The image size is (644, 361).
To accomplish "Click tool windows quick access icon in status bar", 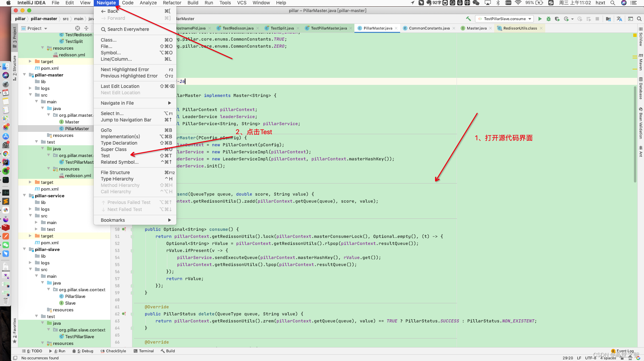I will point(15,358).
